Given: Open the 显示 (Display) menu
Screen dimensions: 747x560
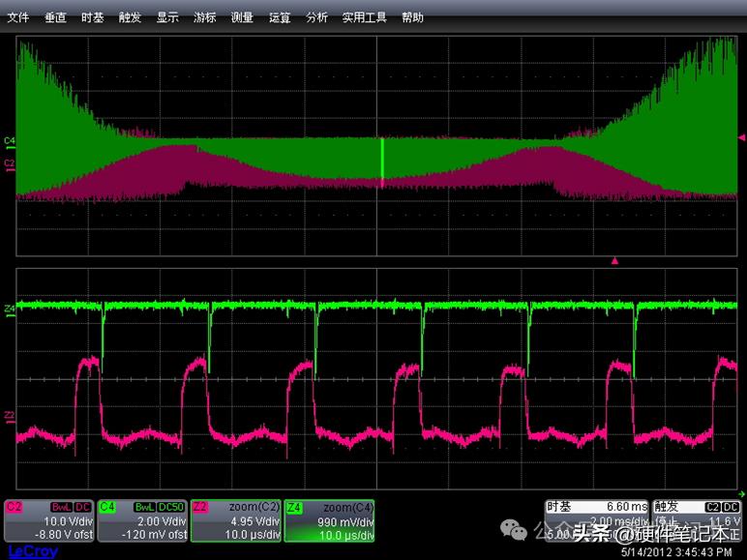Looking at the screenshot, I should 167,17.
